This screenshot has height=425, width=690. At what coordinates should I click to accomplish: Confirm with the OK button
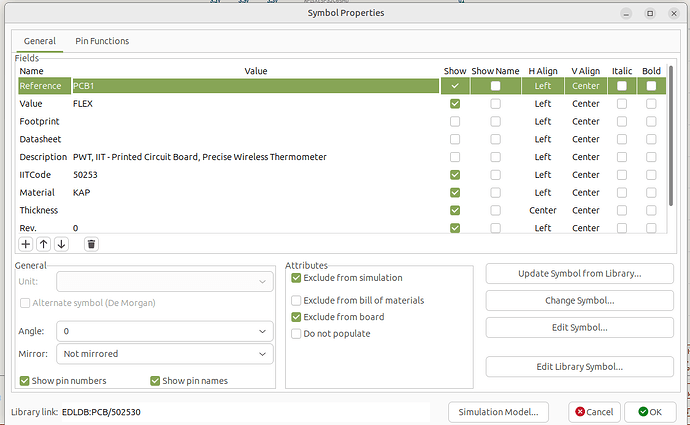click(649, 412)
